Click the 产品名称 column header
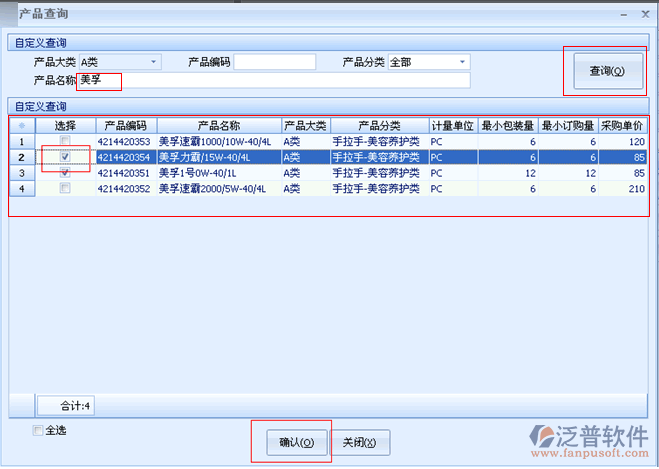Image resolution: width=659 pixels, height=469 pixels. tap(218, 125)
